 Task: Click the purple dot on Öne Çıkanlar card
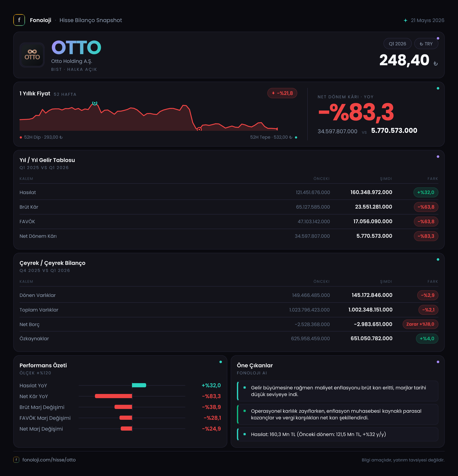click(438, 362)
